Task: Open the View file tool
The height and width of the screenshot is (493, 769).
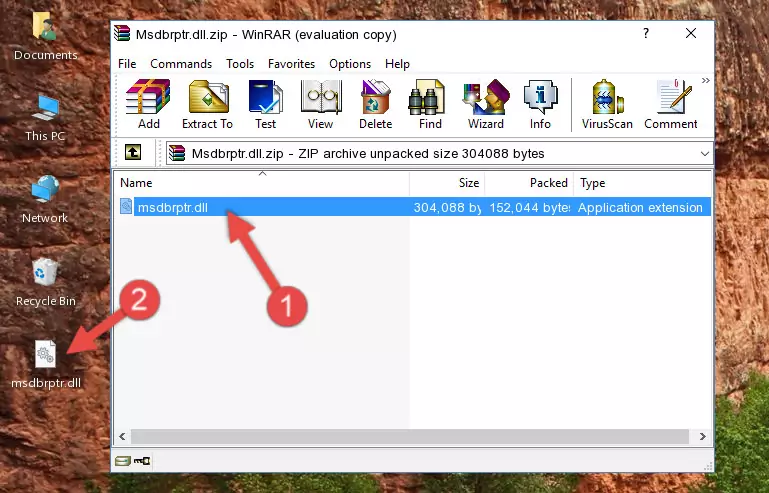Action: [x=321, y=104]
